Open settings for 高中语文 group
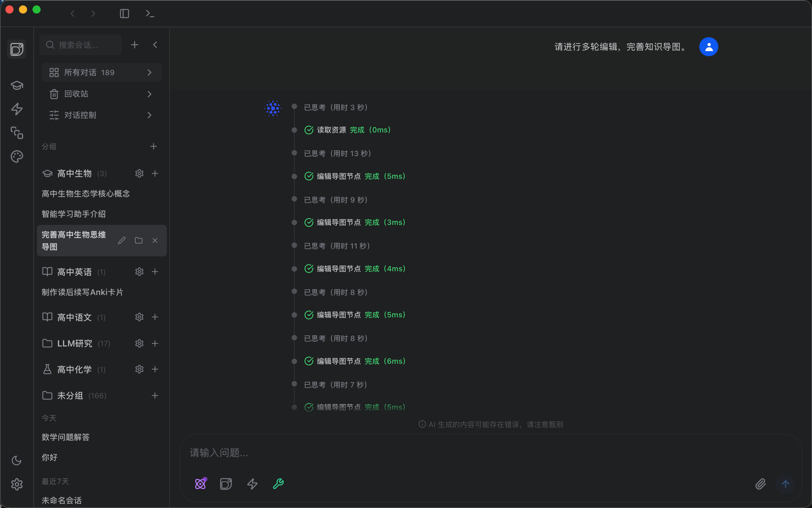 point(139,317)
